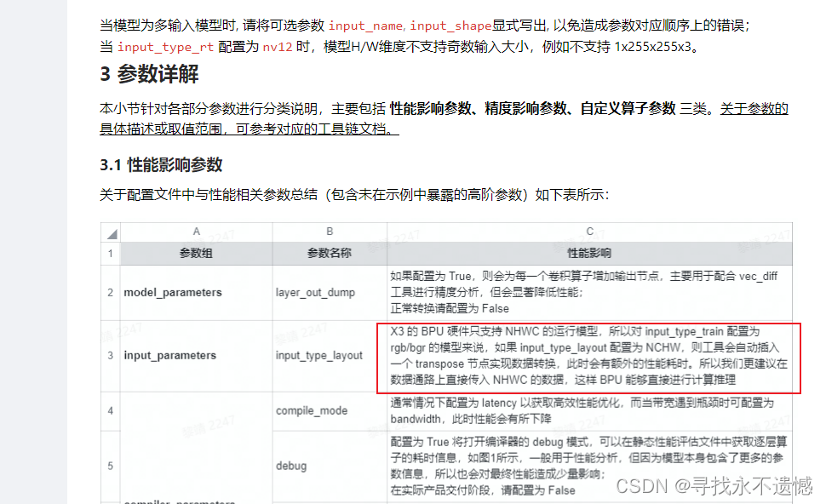Select column C header
The image size is (826, 504).
coord(589,232)
